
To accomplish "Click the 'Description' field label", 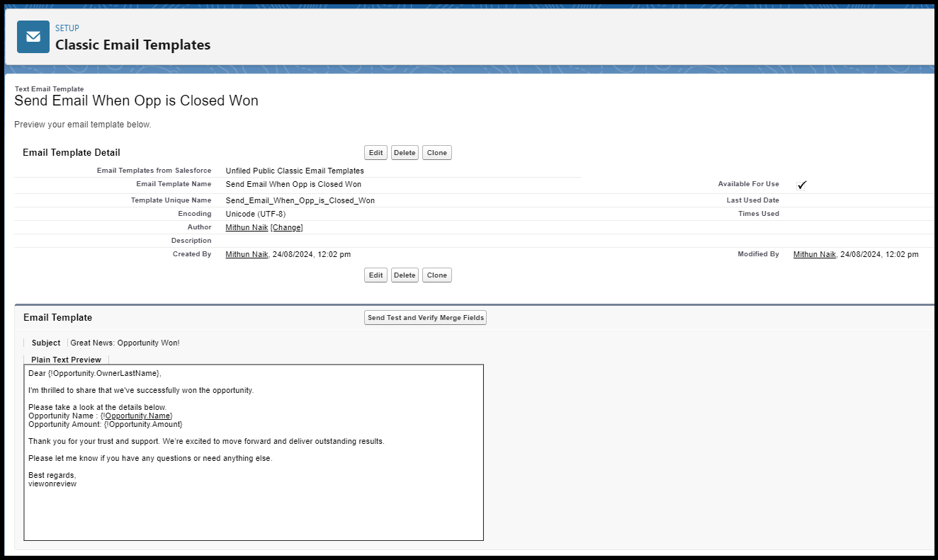I will tap(191, 241).
